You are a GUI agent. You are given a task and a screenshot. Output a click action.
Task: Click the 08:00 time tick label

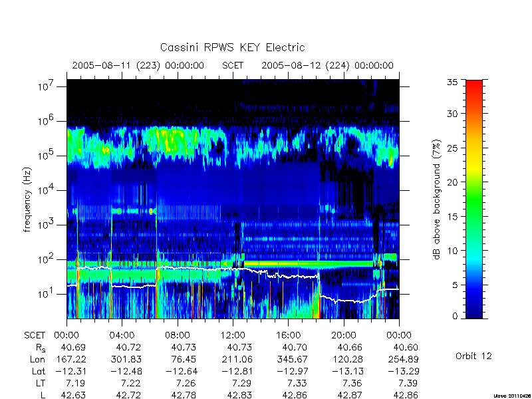(178, 335)
